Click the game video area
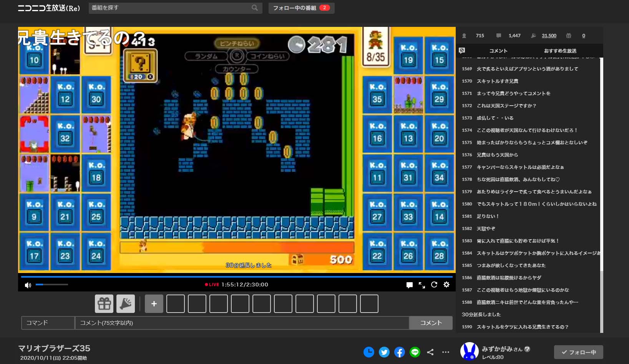Viewport: 629px width, 364px height. (x=237, y=150)
